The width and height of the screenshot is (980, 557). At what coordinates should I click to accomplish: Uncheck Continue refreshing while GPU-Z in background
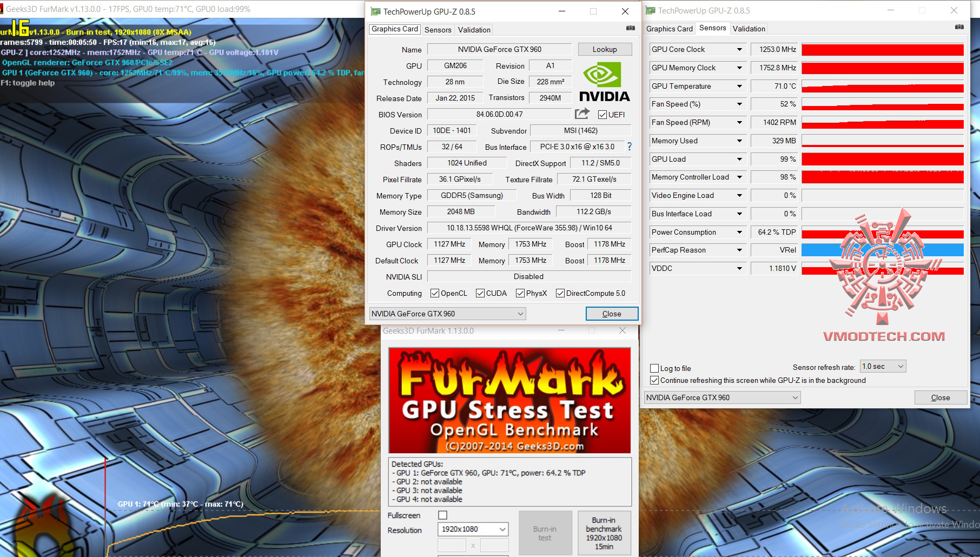pos(654,380)
